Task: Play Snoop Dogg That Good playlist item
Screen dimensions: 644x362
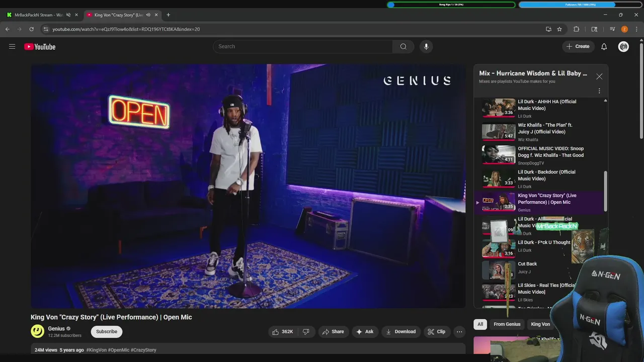Action: pos(539,155)
